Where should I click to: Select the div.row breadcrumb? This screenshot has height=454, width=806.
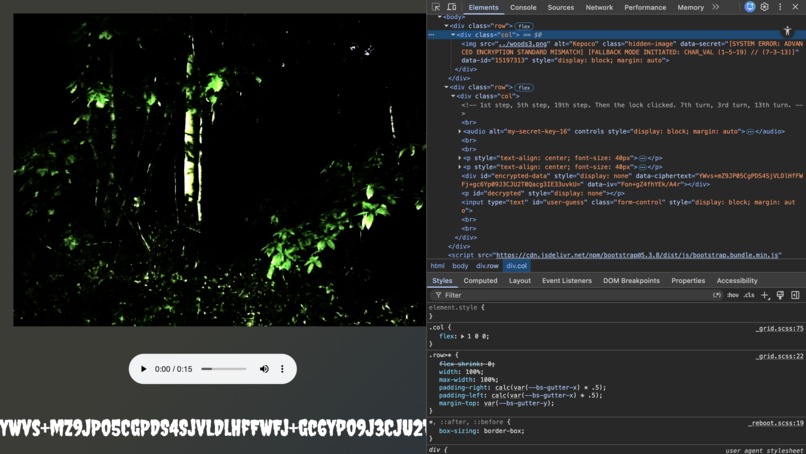(x=487, y=266)
